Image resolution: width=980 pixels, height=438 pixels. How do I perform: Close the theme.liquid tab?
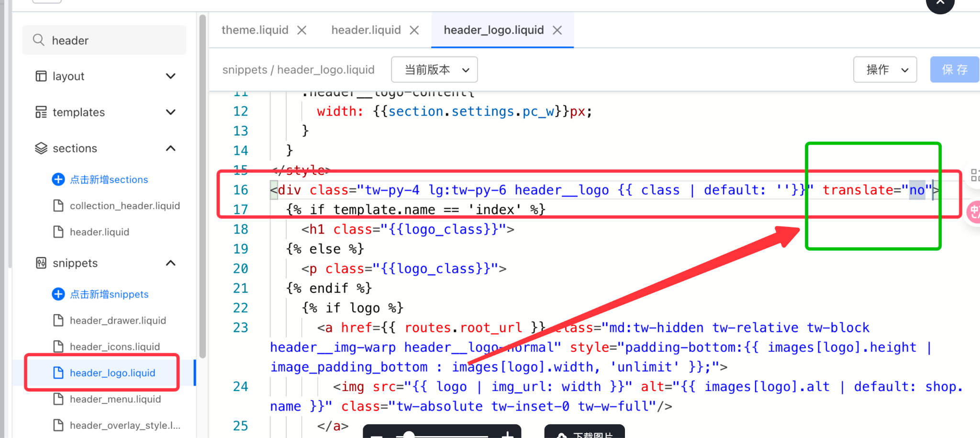pyautogui.click(x=302, y=30)
